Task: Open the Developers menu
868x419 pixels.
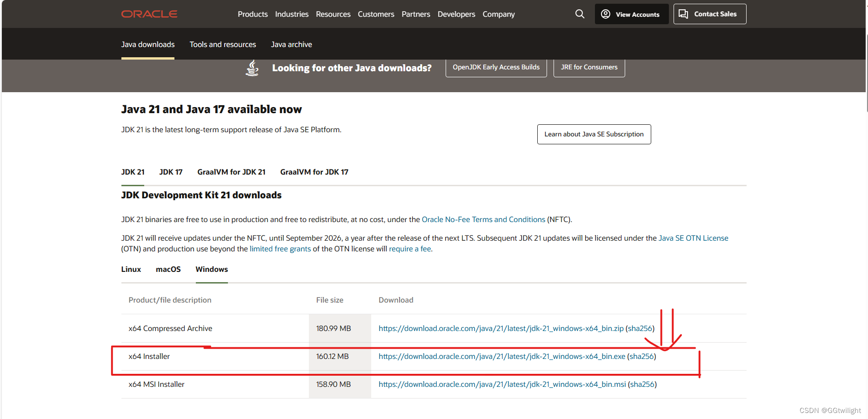Action: [x=456, y=14]
